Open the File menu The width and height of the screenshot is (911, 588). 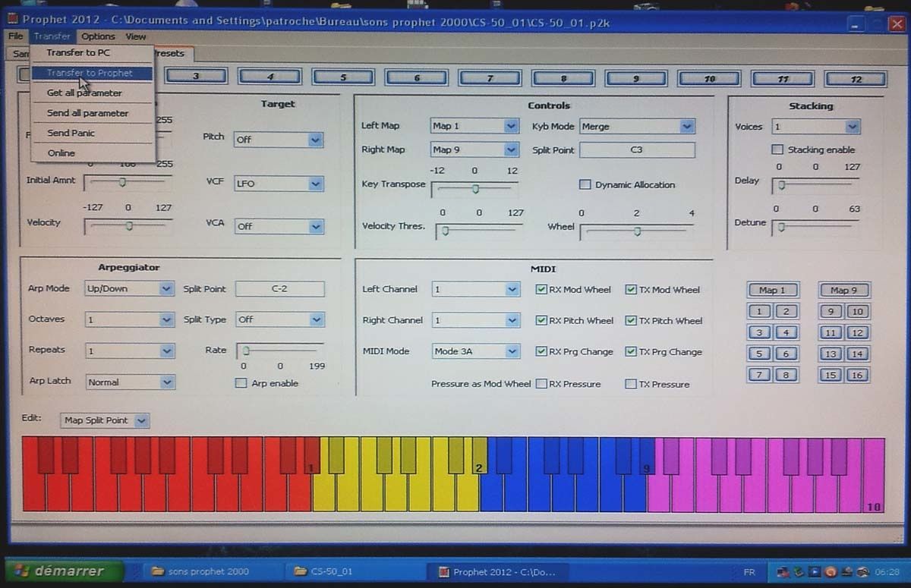(16, 36)
